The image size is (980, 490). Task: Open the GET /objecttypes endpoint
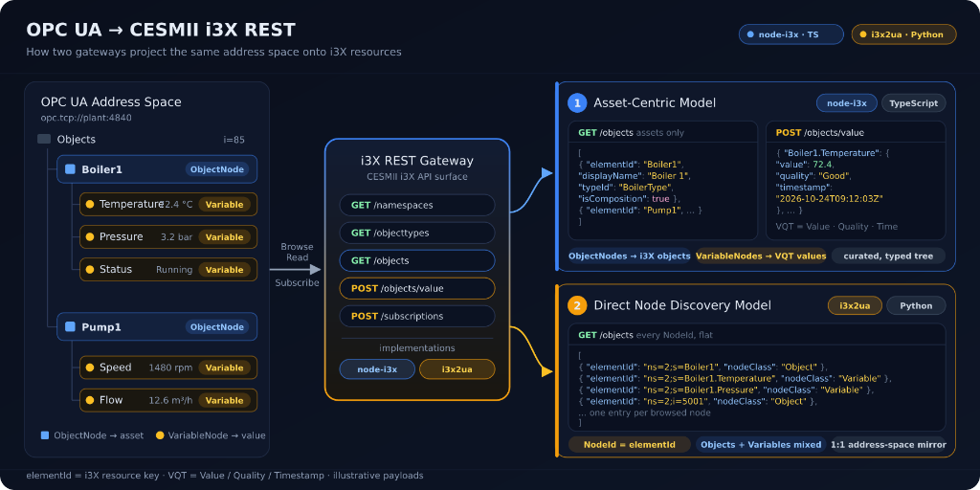(417, 233)
